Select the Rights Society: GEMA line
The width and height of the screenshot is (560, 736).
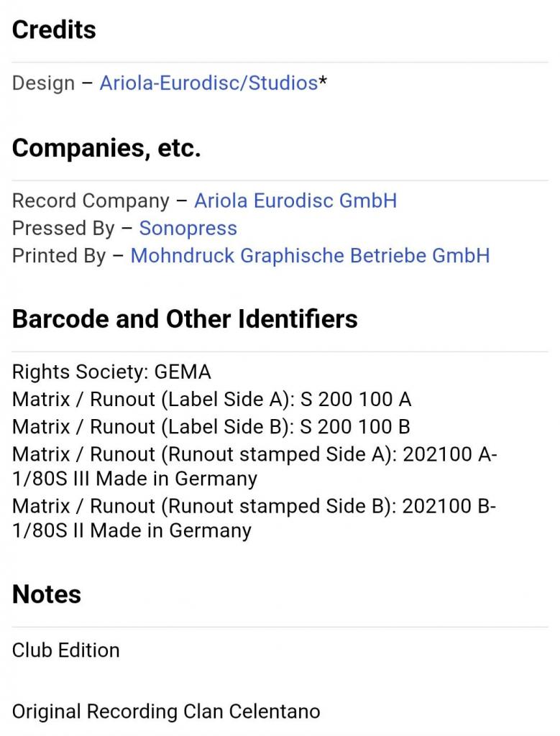click(x=111, y=372)
